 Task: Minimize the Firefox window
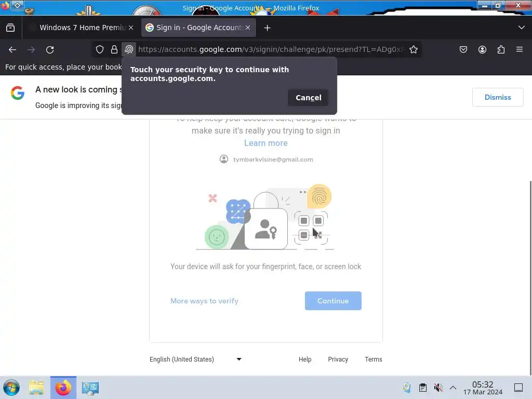click(x=485, y=5)
